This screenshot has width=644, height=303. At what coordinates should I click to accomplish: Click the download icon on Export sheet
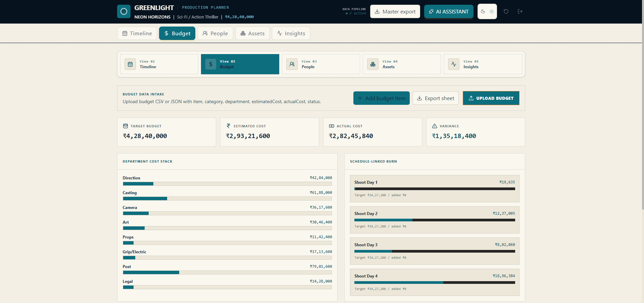coord(419,98)
